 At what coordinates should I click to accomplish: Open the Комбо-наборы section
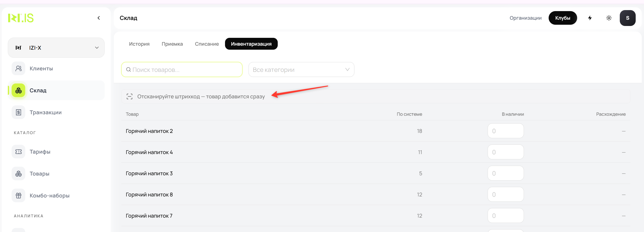pyautogui.click(x=56, y=195)
